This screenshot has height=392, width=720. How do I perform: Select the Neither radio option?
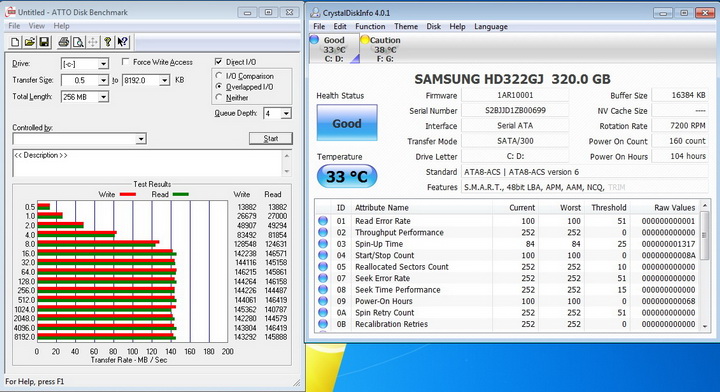click(219, 97)
